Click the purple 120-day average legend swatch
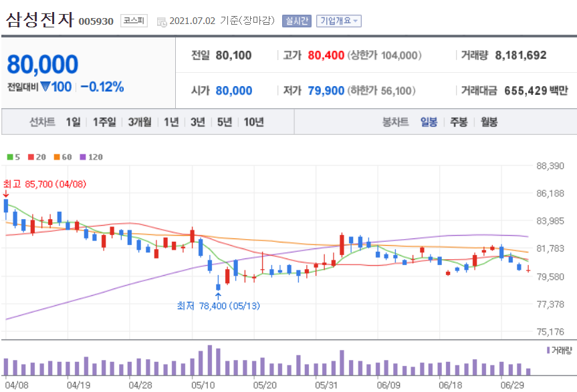The height and width of the screenshot is (392, 577). [83, 157]
